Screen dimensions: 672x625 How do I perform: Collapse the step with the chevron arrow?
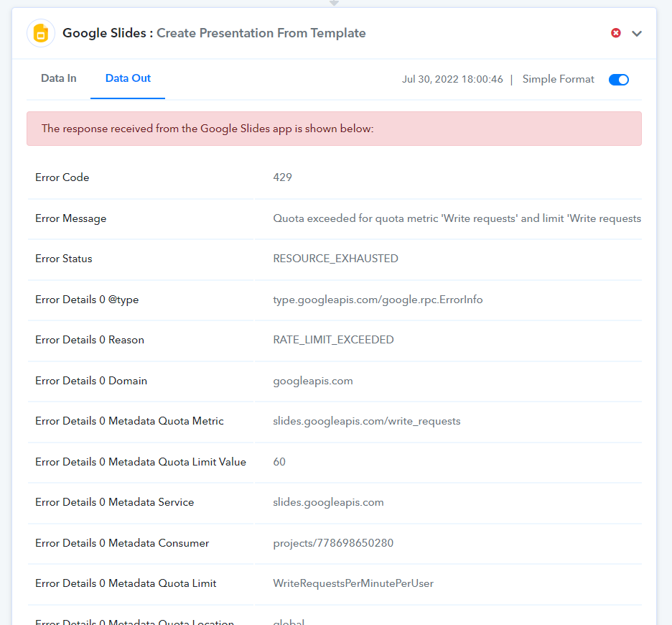[637, 34]
